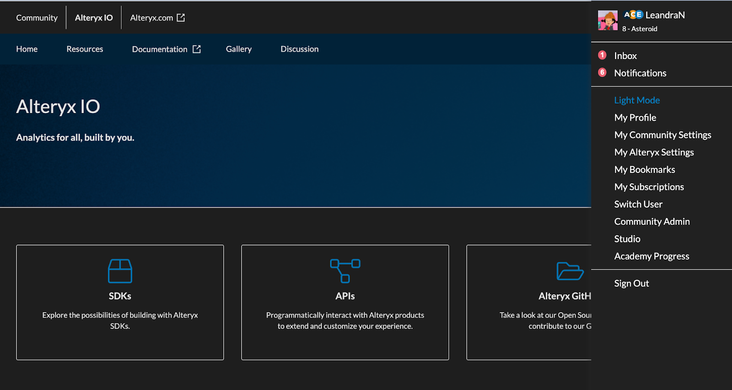The height and width of the screenshot is (390, 732).
Task: Select Switch User in the menu
Action: pyautogui.click(x=638, y=204)
